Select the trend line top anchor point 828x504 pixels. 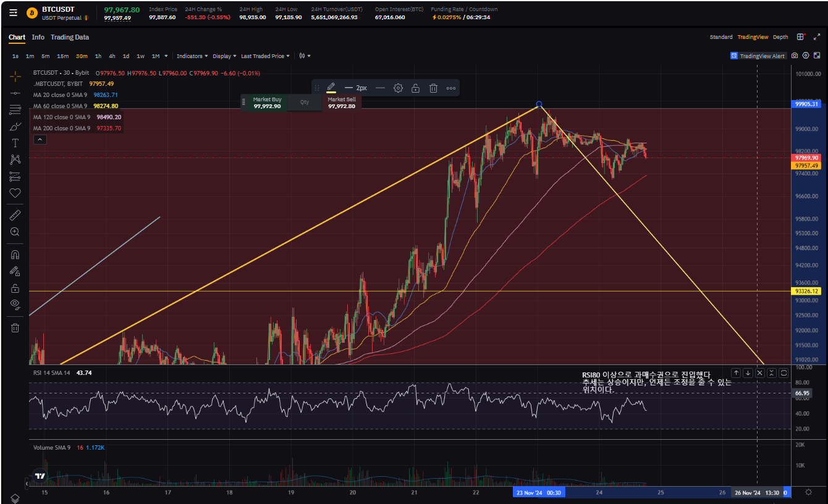539,104
